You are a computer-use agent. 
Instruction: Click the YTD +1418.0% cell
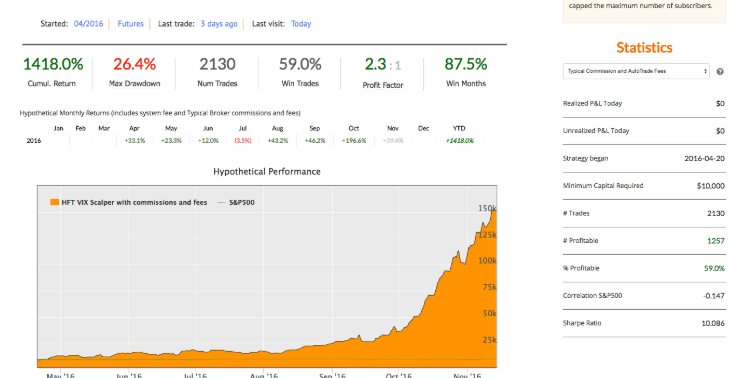pyautogui.click(x=459, y=141)
